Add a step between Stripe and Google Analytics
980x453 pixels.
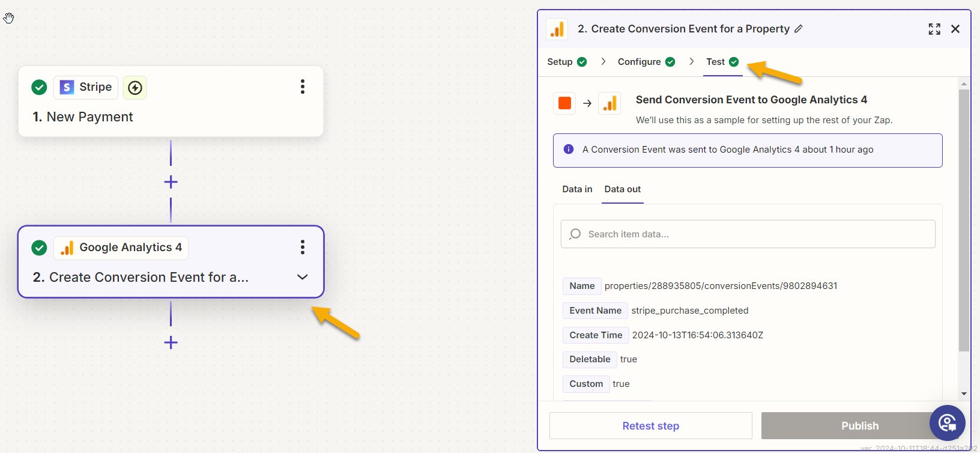point(171,182)
